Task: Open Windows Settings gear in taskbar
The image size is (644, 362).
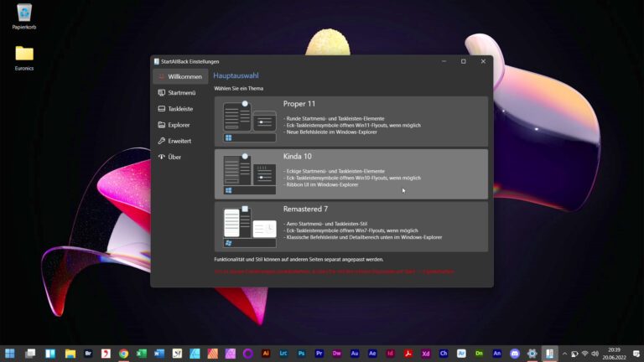Action: point(532,354)
